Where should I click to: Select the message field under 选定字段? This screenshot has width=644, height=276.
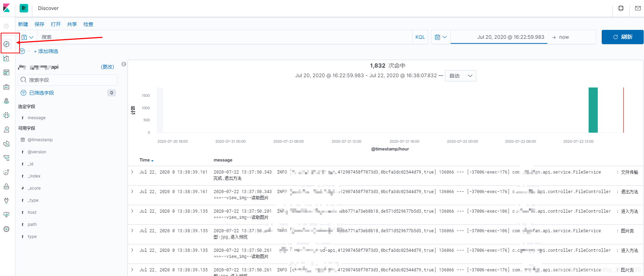coord(37,118)
